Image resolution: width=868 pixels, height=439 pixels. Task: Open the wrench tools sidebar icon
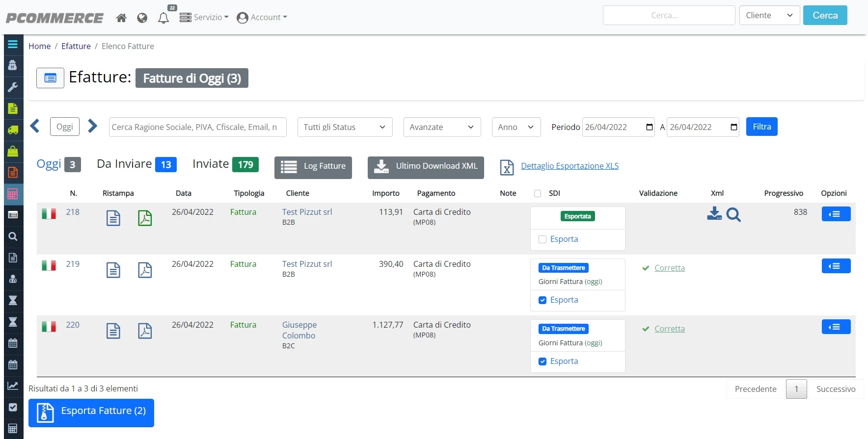[x=13, y=87]
